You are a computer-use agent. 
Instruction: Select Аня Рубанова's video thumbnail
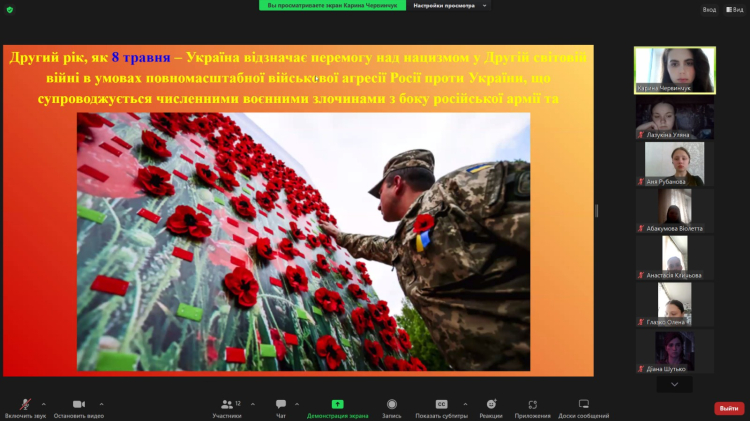point(675,164)
